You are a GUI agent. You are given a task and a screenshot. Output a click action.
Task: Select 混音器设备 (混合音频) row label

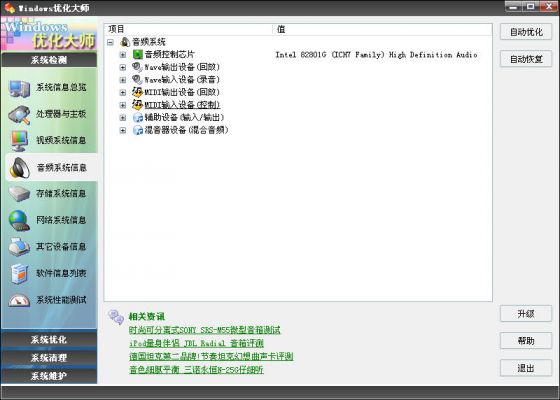click(x=186, y=130)
